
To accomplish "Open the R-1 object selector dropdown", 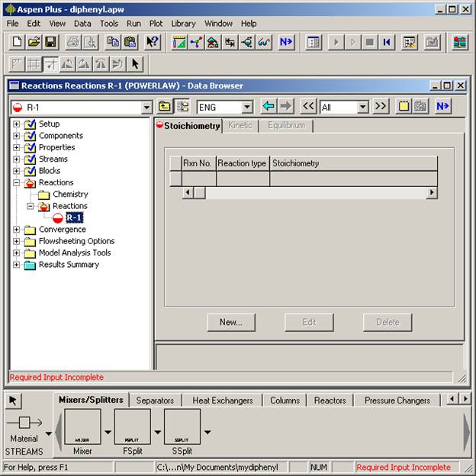I will (x=146, y=108).
